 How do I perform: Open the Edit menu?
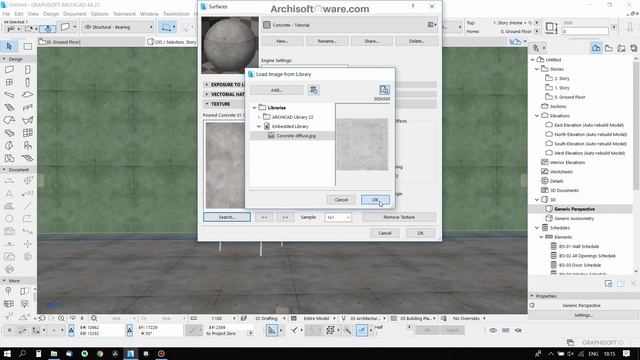click(x=19, y=14)
